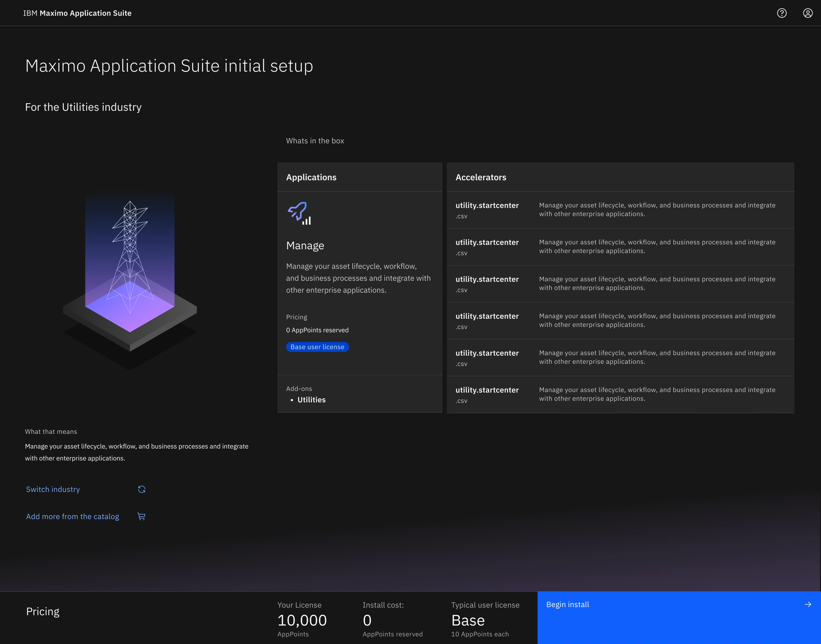Click the Base user license tag
Viewport: 821px width, 644px height.
[317, 347]
